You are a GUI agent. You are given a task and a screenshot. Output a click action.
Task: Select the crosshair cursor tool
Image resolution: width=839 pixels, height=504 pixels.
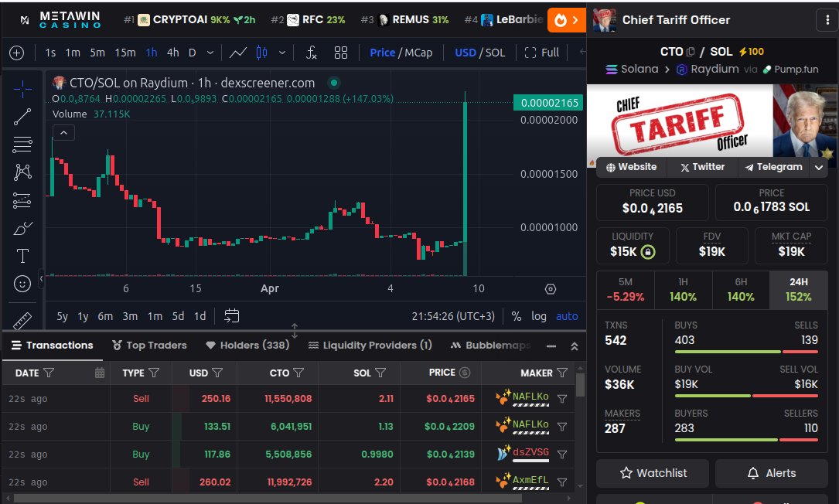[x=22, y=89]
